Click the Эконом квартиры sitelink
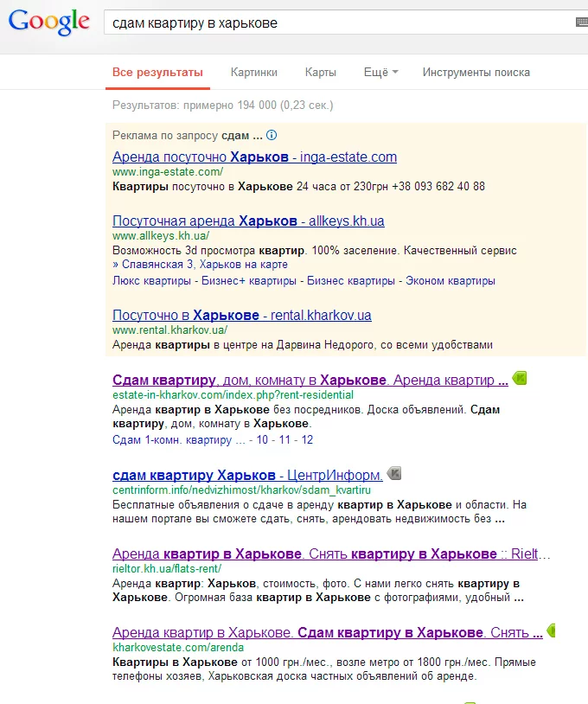Viewport: 588px width, 704px height. click(x=451, y=281)
